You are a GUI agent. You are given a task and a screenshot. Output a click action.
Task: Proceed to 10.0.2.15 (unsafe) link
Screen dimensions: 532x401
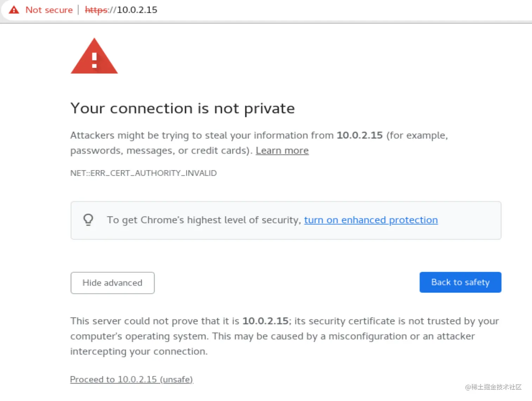click(x=131, y=380)
